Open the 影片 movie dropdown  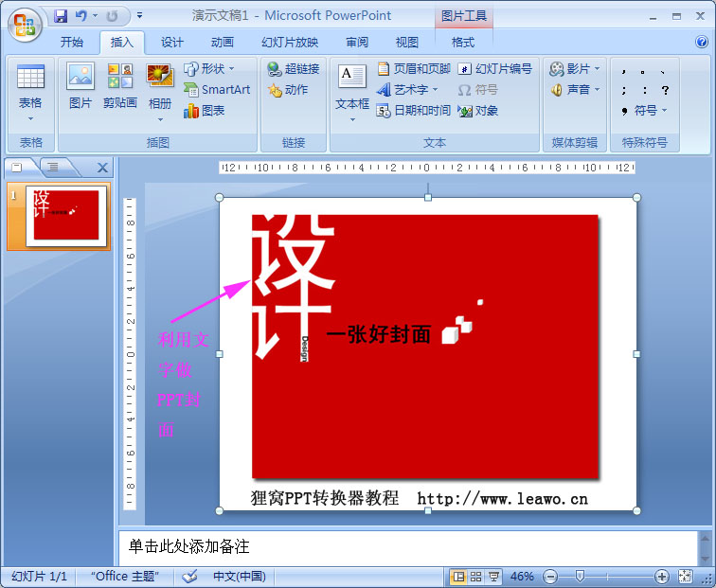[575, 69]
